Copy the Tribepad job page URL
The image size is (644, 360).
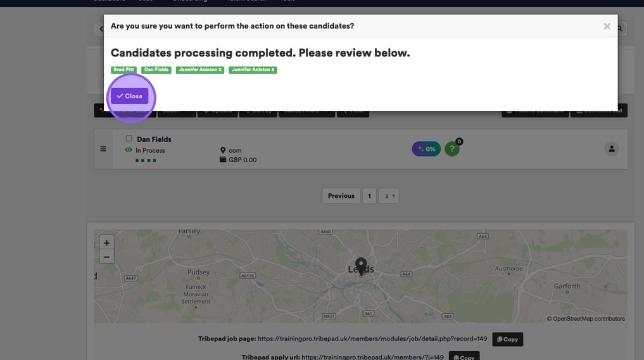click(x=507, y=339)
